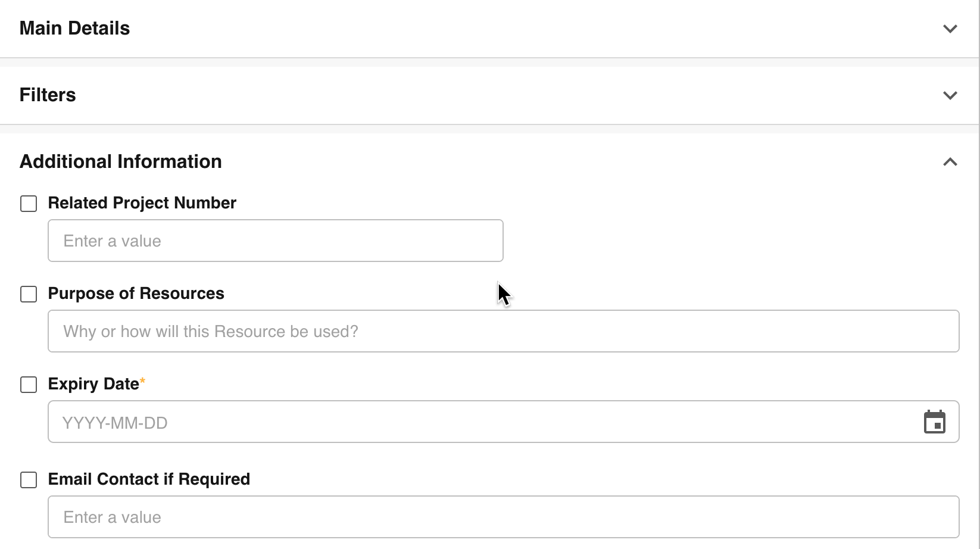Click the 'Related Project Number' label text
Viewport: 980px width, 549px height.
coord(142,203)
